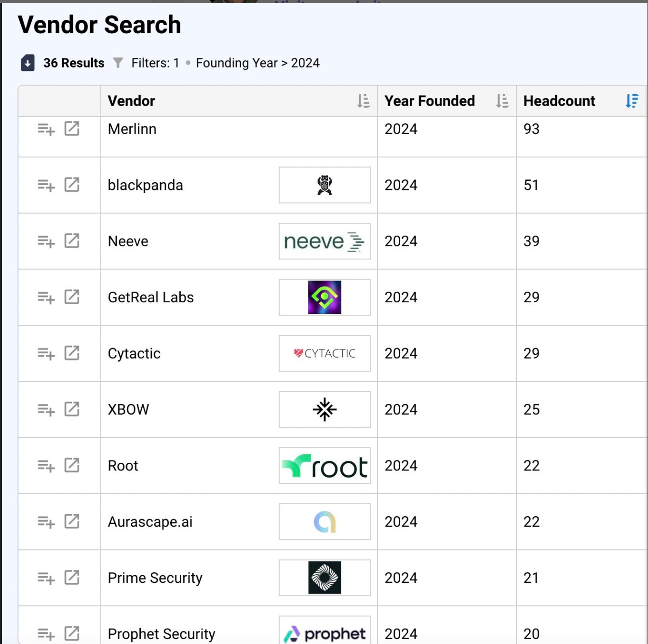Viewport: 648px width, 644px height.
Task: Add GetReal Labs to a list
Action: tap(46, 298)
